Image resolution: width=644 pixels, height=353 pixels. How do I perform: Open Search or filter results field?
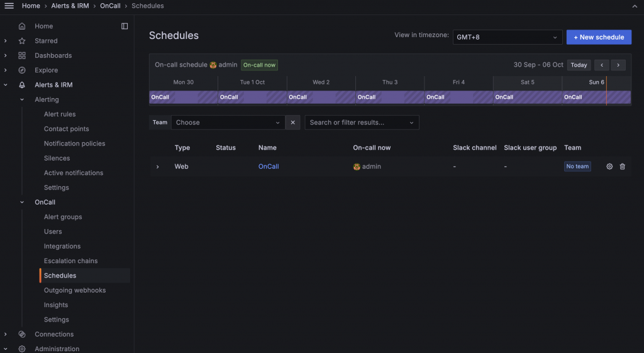[x=362, y=123]
